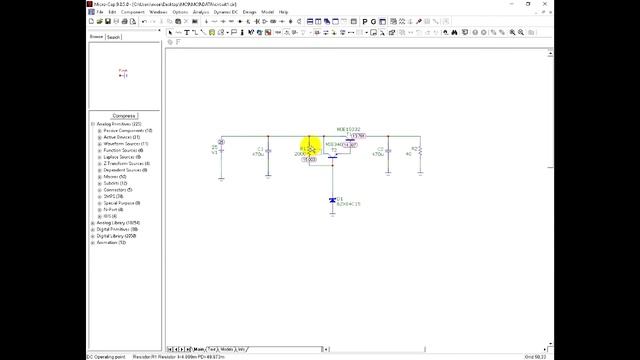Switch to the Models page tab
This screenshot has width=640, height=360.
[227, 349]
